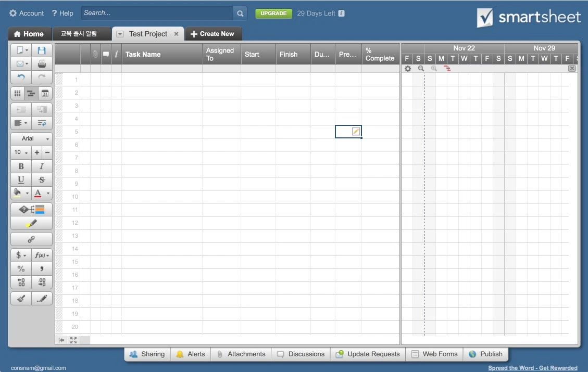Zoom out the Gantt timeline
The height and width of the screenshot is (372, 588).
click(x=421, y=68)
